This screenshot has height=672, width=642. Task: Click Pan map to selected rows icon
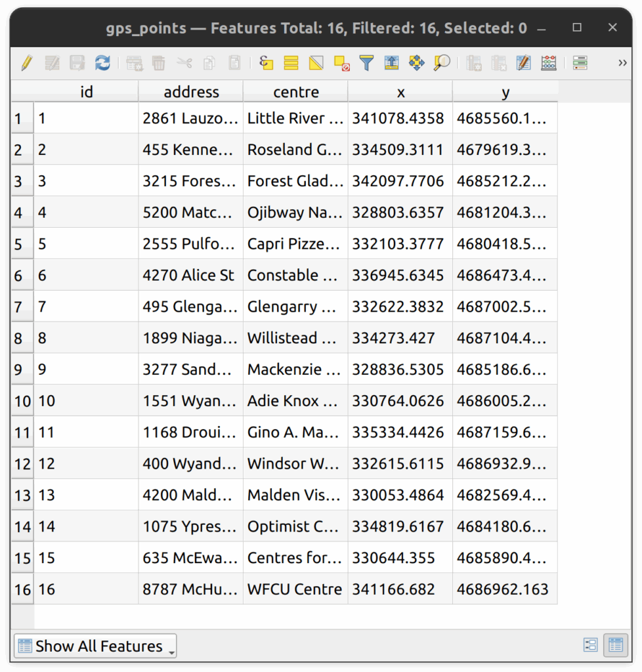(416, 63)
